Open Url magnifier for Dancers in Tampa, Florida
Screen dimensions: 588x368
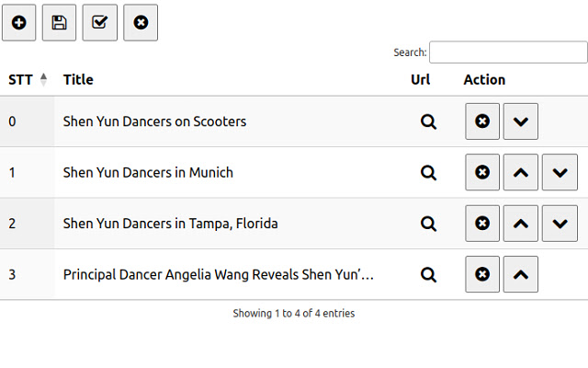tap(428, 224)
